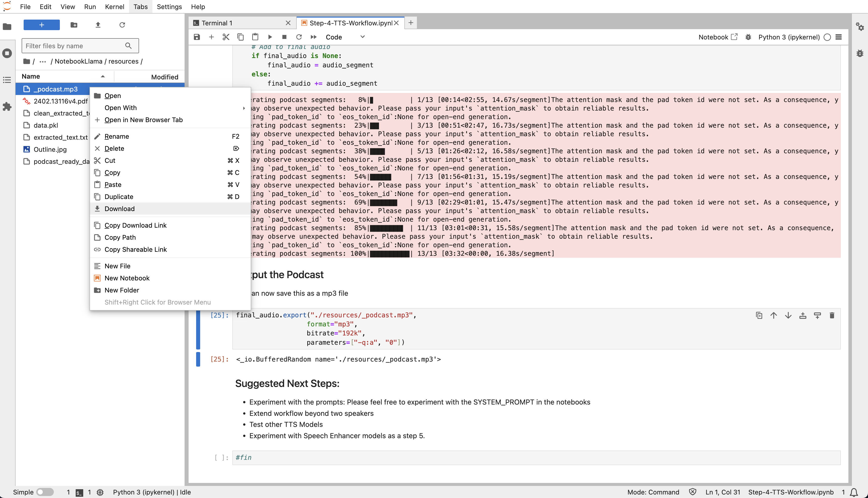Select Download from the context menu
The height and width of the screenshot is (498, 868).
coord(119,209)
